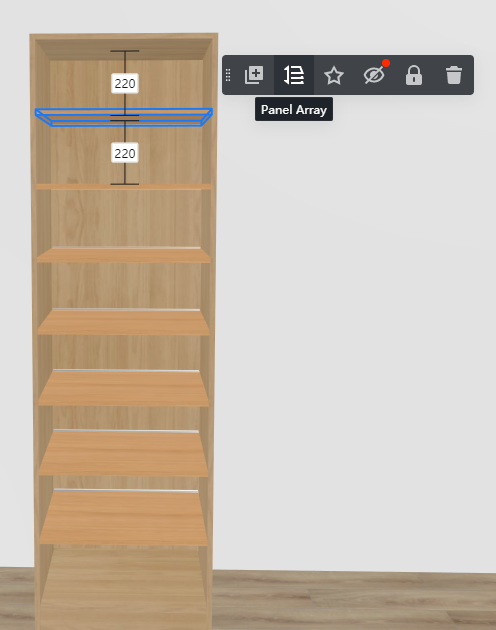
Task: Click the wooden floor beside the cabinet
Action: (x=354, y=601)
